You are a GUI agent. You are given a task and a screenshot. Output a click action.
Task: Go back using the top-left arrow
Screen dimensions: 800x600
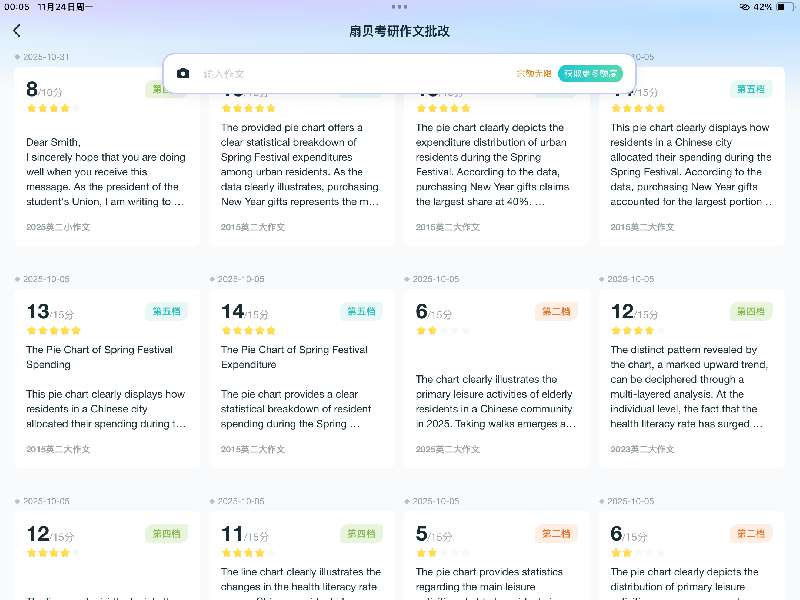coord(17,31)
